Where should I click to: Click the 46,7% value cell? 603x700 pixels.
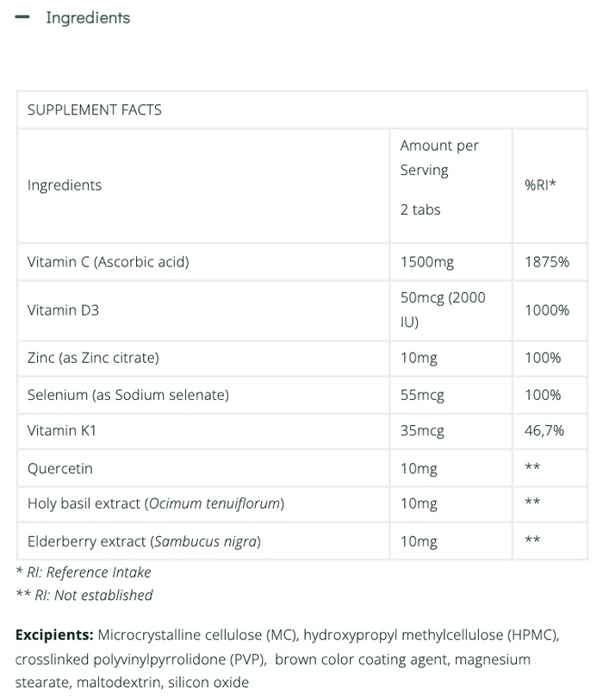point(544,430)
